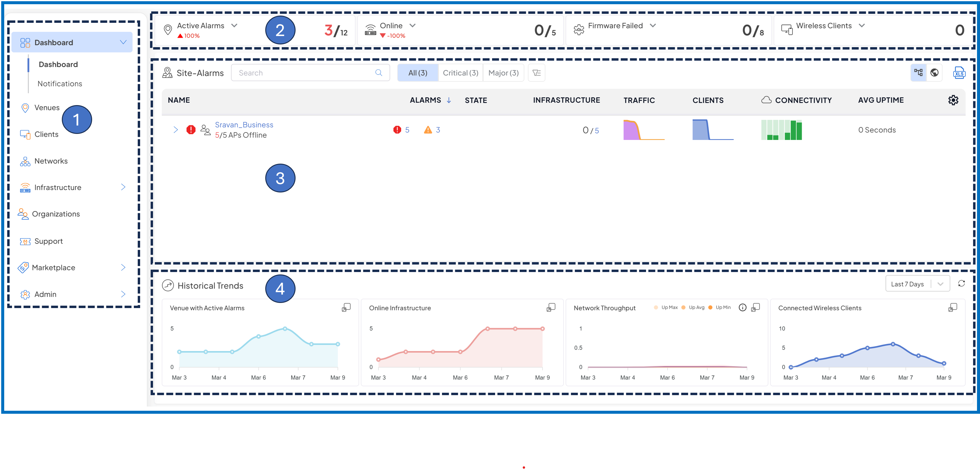Switch to map globe view
Viewport: 980px width, 469px height.
tap(934, 73)
